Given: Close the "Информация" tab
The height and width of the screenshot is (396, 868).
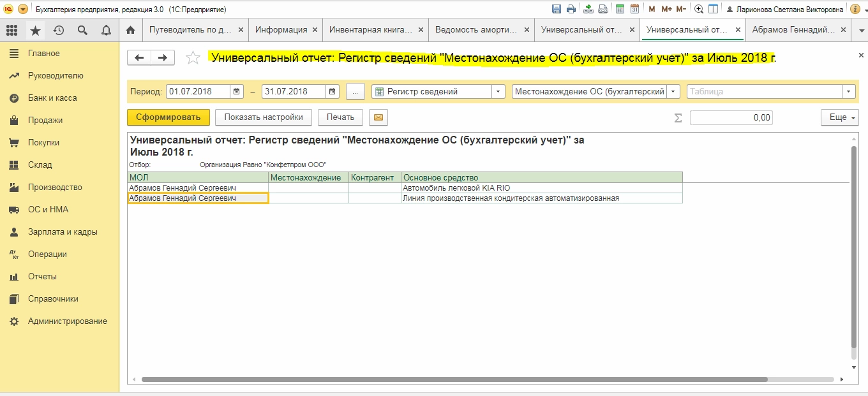Looking at the screenshot, I should (x=315, y=30).
